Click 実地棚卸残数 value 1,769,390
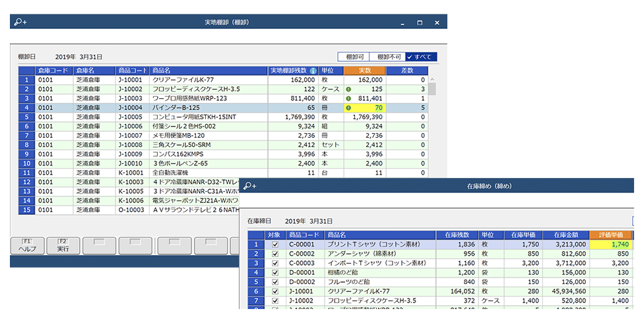644x317 pixels. [300, 117]
